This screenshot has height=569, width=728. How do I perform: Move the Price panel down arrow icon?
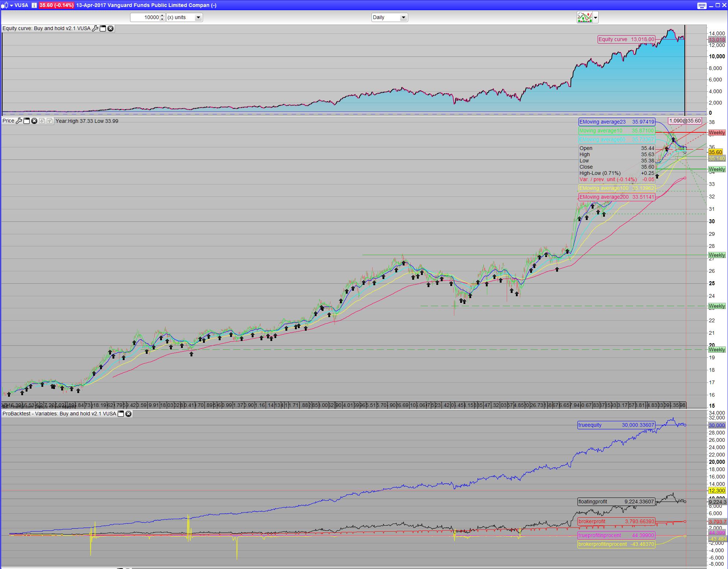pyautogui.click(x=42, y=121)
